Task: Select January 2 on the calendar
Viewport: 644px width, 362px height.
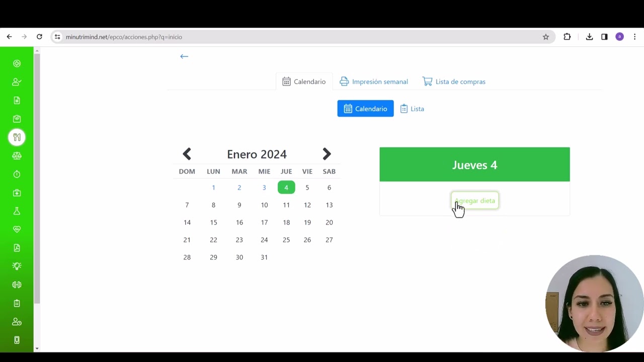Action: [239, 188]
